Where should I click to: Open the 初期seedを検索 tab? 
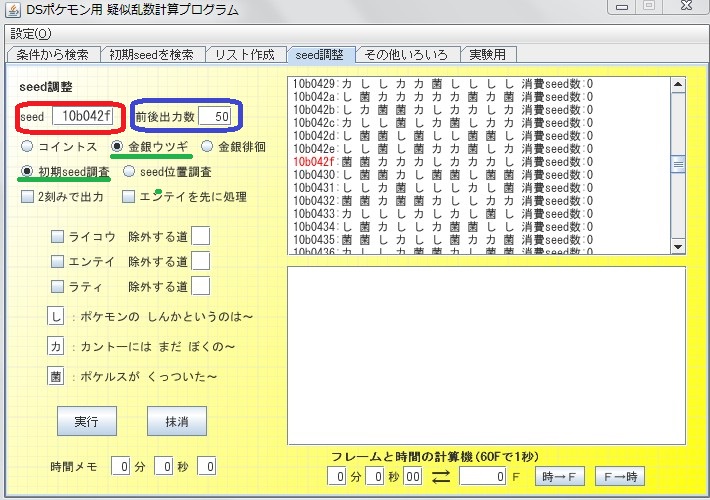tap(152, 54)
